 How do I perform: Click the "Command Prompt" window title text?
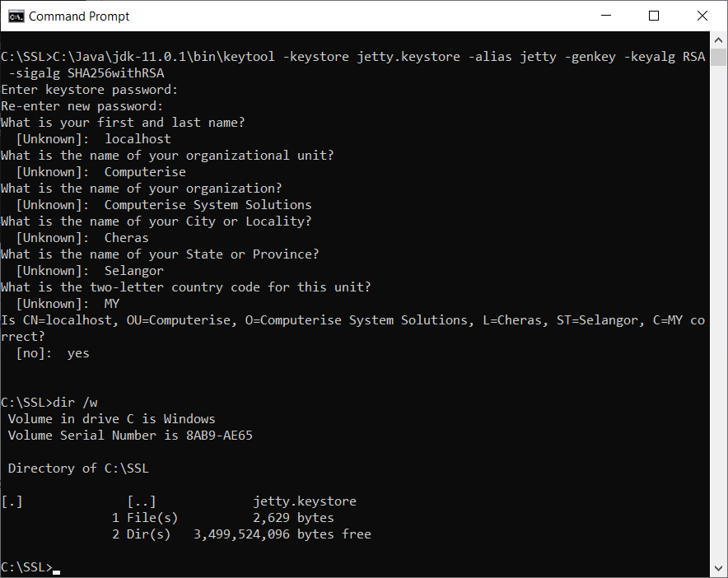coord(79,16)
